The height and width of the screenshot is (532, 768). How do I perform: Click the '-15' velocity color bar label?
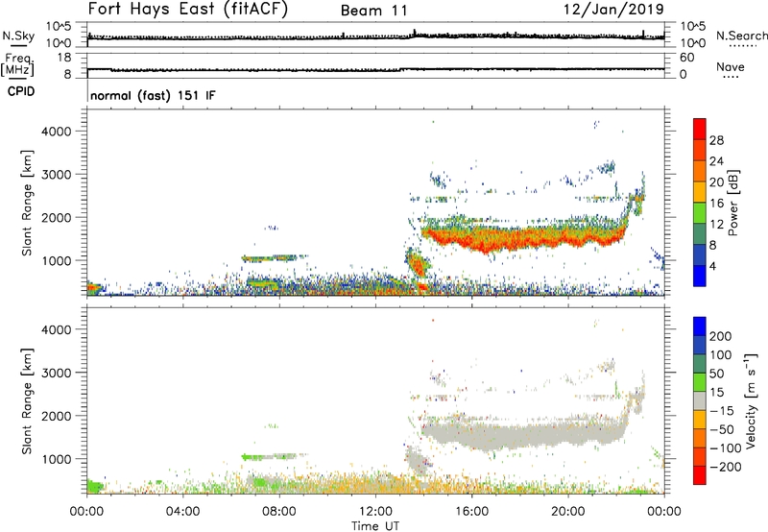pos(722,411)
